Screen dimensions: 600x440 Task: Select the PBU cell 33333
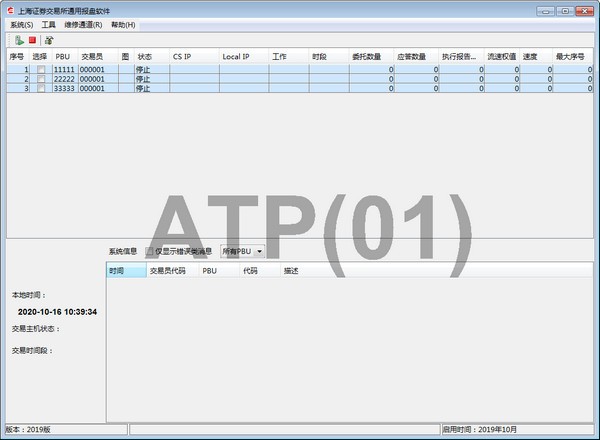tap(64, 88)
